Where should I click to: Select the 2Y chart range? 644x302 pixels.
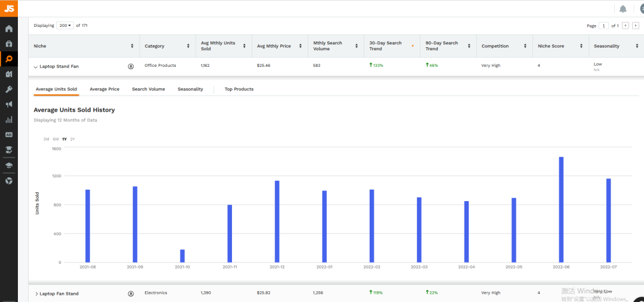point(73,139)
